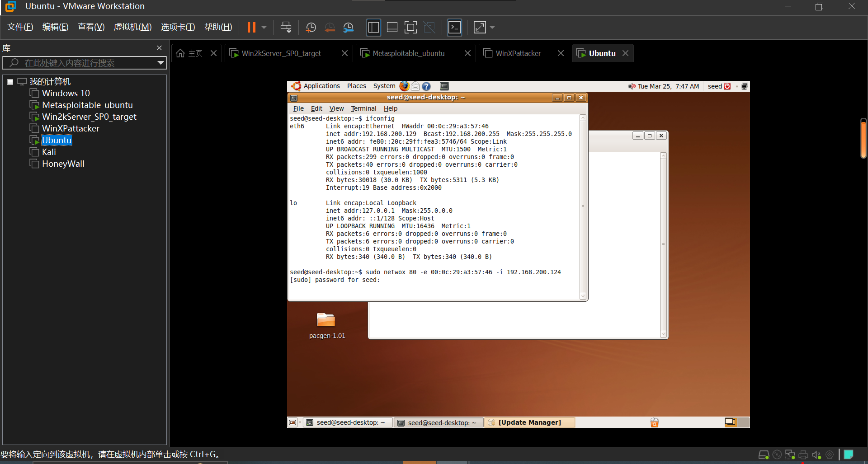868x464 pixels.
Task: Select the first seed@seed-desktop taskbar button
Action: coord(347,422)
